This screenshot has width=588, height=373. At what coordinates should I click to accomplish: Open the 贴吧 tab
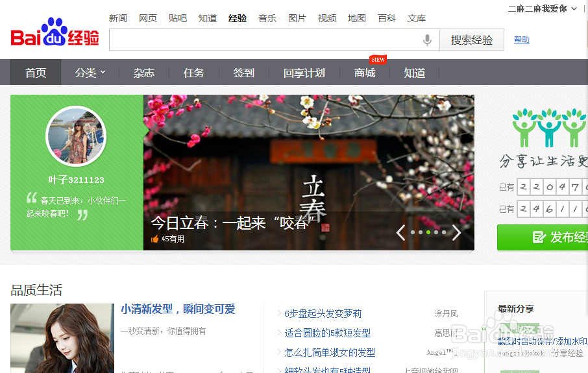pos(178,18)
